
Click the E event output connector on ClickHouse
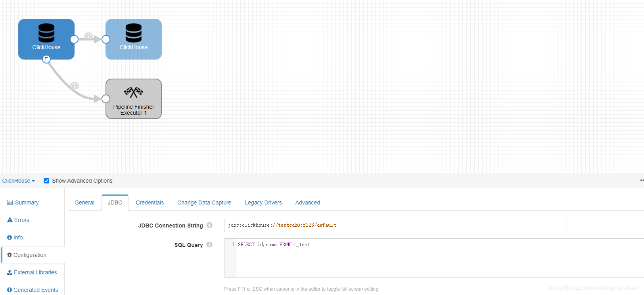point(46,59)
